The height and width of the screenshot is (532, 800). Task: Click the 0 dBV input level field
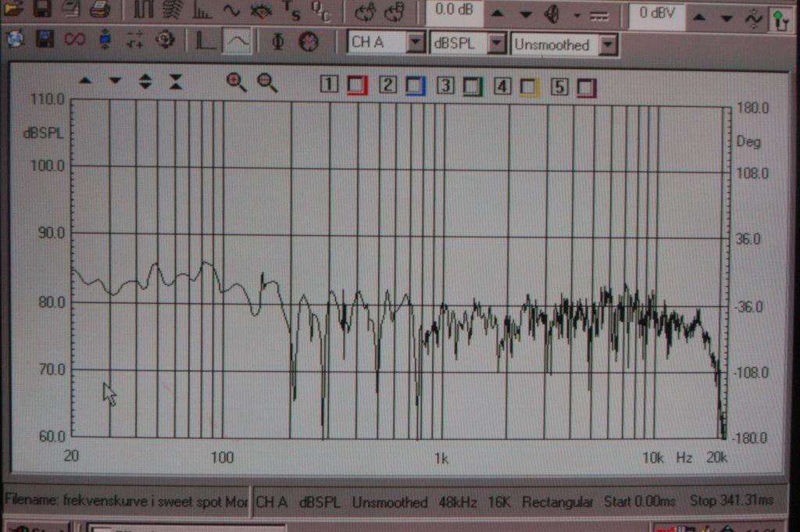pyautogui.click(x=656, y=16)
